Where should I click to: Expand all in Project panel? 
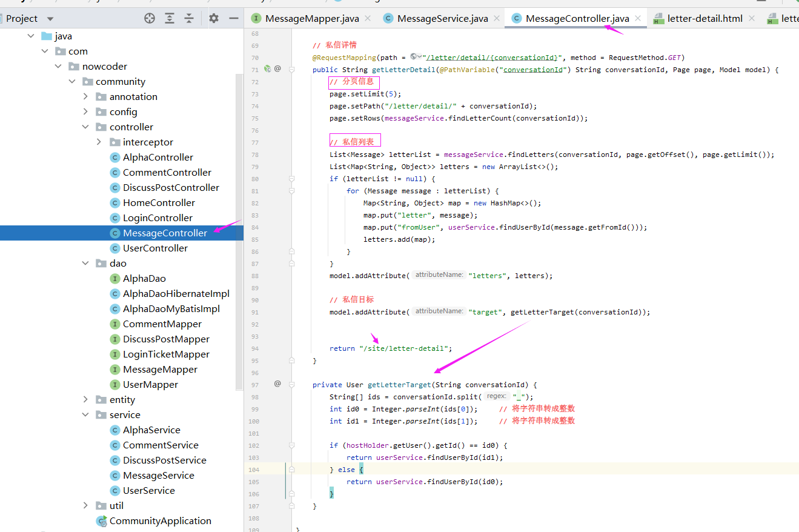(170, 19)
